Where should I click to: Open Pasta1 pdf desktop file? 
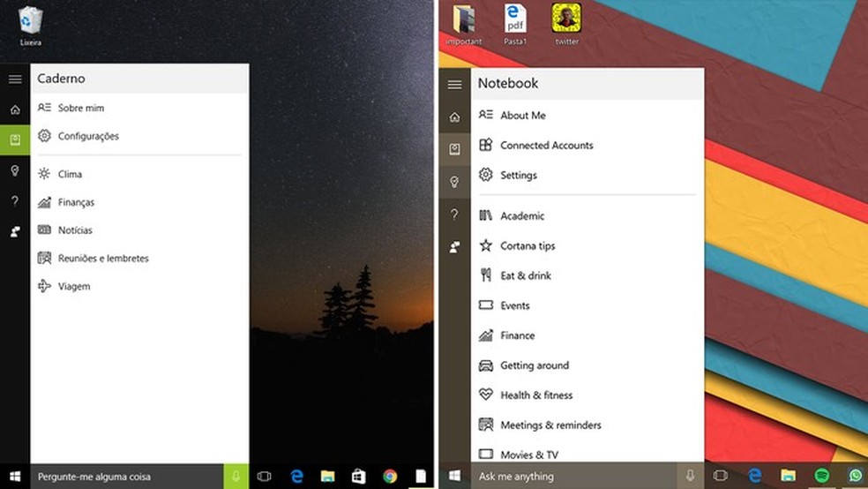click(x=515, y=25)
